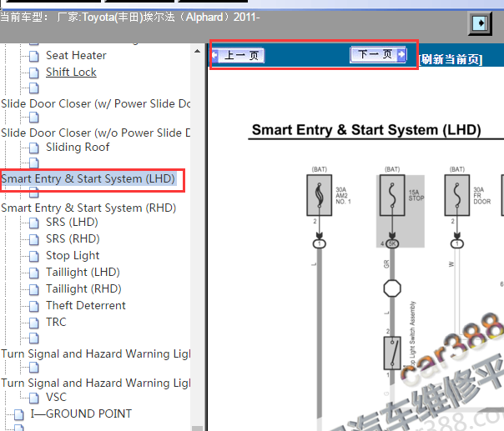
Task: Click the 上一页 previous page button
Action: pos(238,55)
